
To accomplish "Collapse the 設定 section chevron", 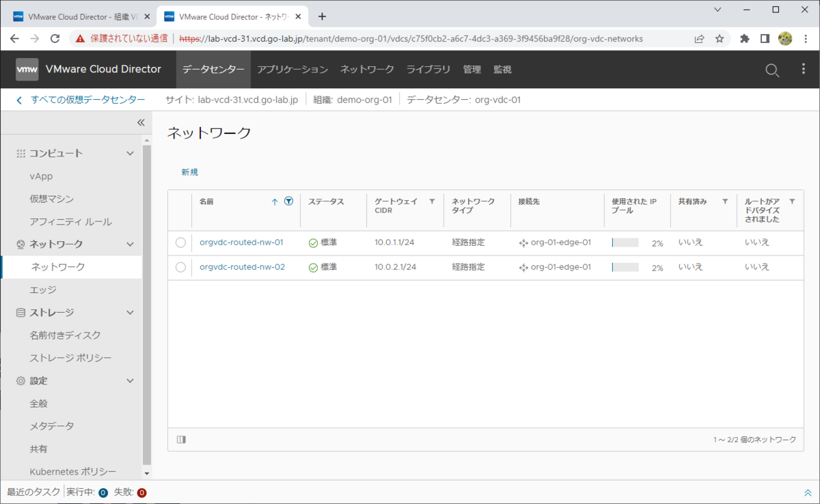I will 131,380.
